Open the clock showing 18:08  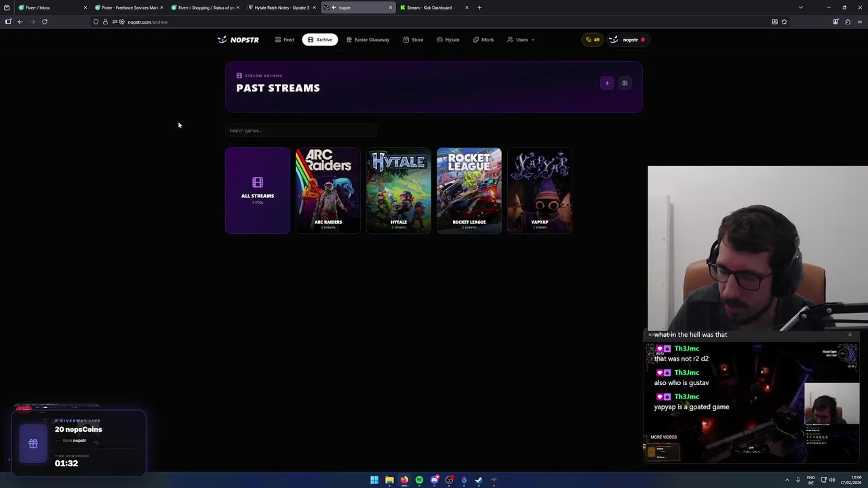pos(851,480)
